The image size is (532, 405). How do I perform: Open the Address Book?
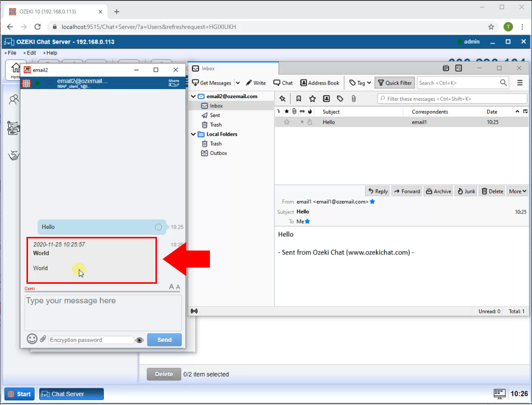point(320,83)
